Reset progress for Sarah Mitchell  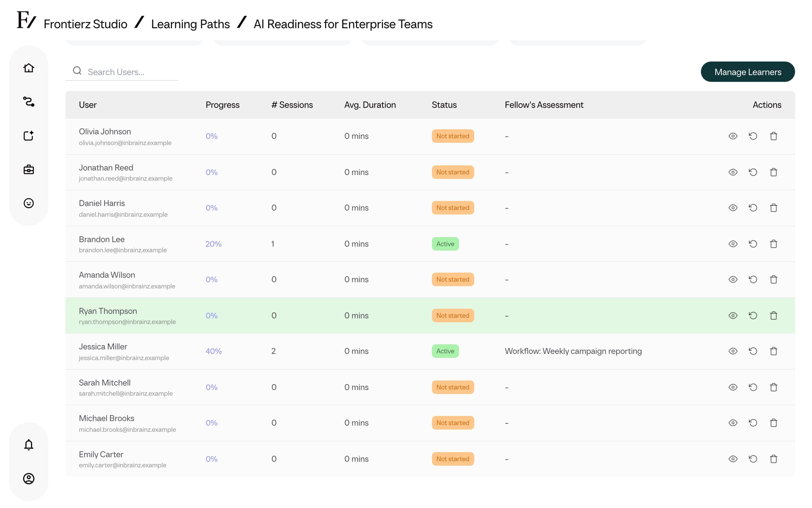tap(753, 387)
